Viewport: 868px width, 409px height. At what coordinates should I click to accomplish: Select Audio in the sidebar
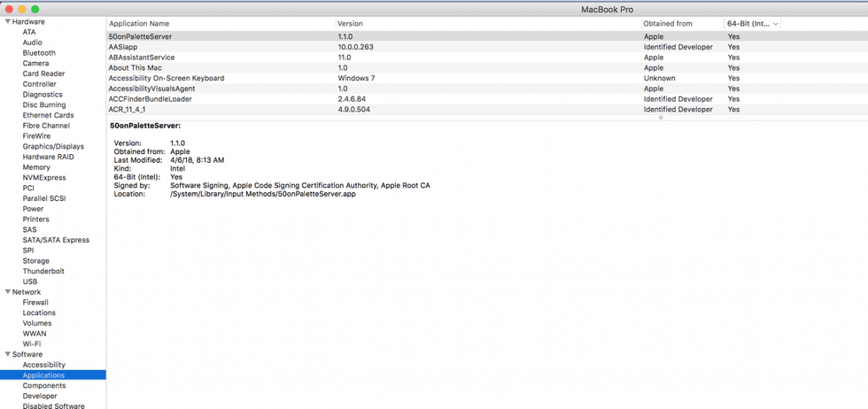[32, 42]
